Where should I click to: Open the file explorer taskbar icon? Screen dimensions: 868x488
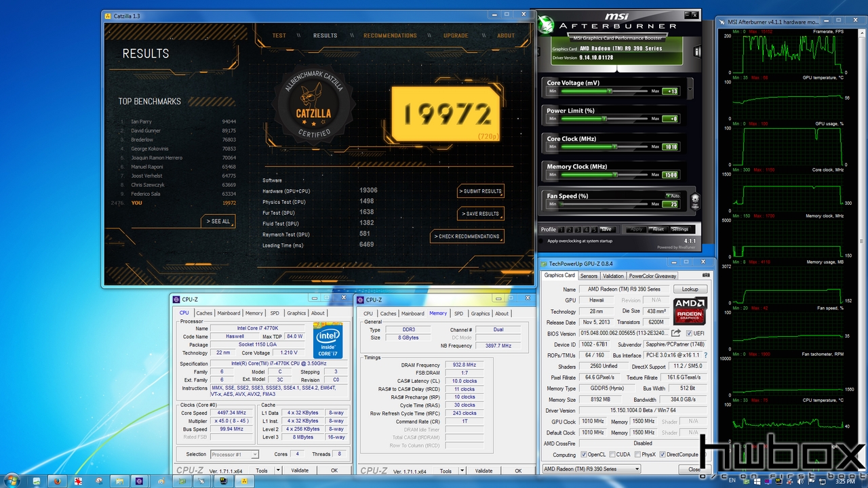tap(119, 481)
